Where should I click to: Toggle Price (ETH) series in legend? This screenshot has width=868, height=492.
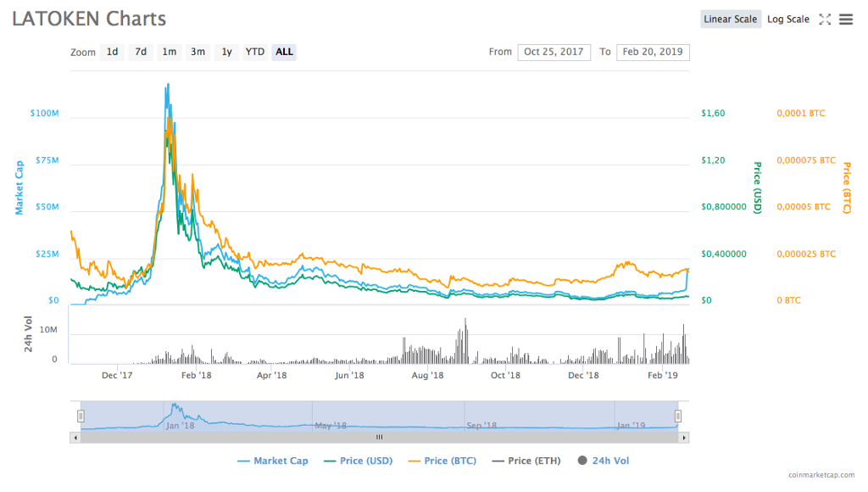coord(526,461)
